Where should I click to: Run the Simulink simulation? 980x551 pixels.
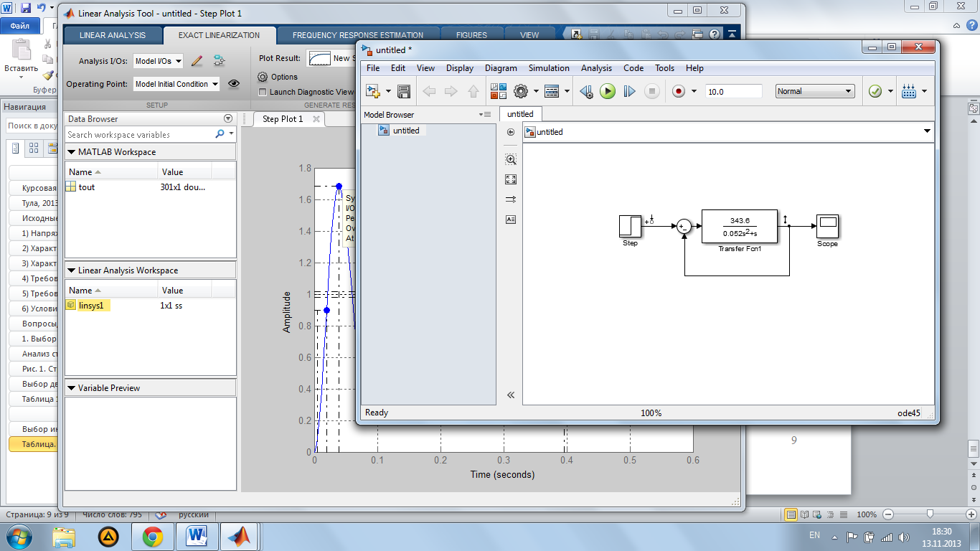[x=608, y=91]
